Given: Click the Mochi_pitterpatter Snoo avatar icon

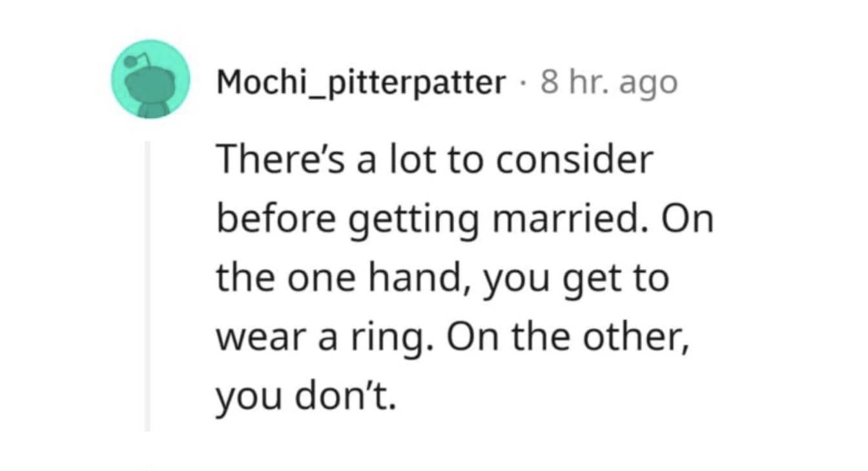Looking at the screenshot, I should coord(150,79).
